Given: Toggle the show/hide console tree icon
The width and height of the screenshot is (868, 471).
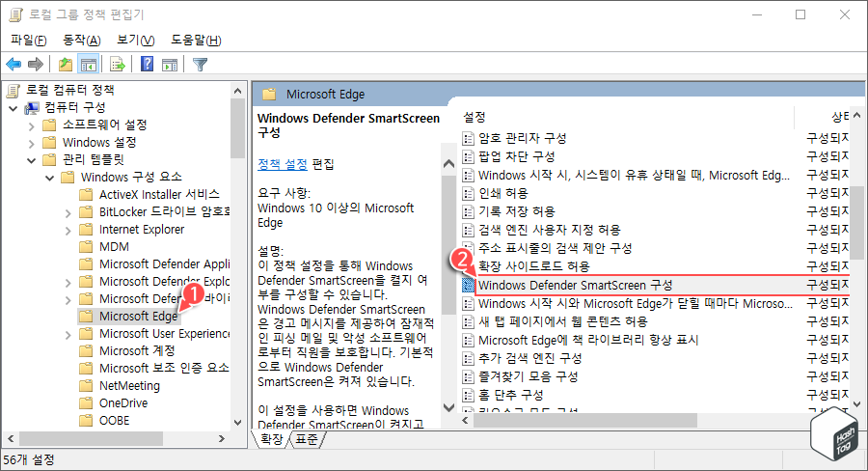Looking at the screenshot, I should (89, 65).
